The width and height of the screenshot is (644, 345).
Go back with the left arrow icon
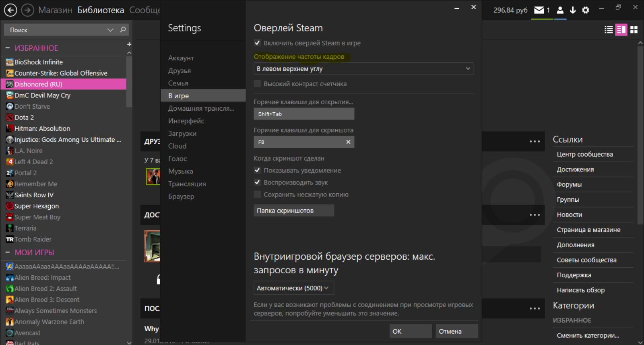coord(10,10)
